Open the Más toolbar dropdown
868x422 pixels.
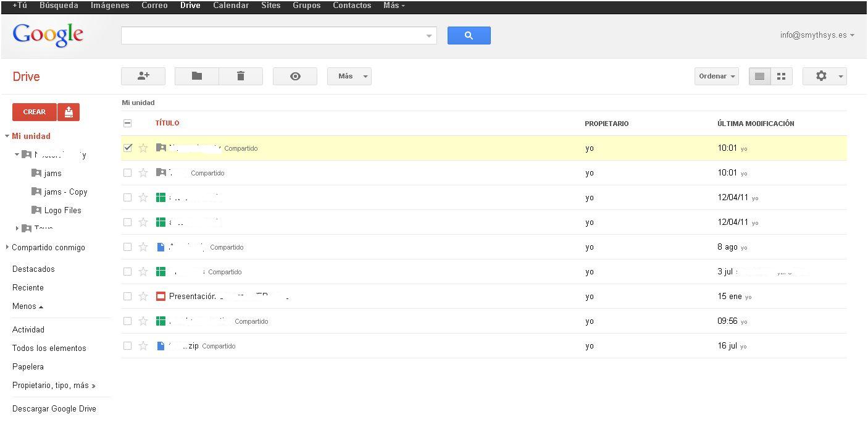349,76
